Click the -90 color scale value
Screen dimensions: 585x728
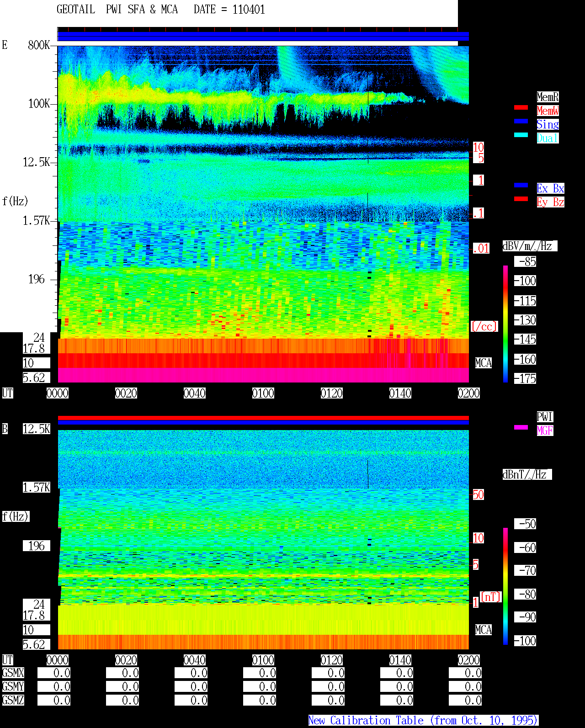coord(525,617)
